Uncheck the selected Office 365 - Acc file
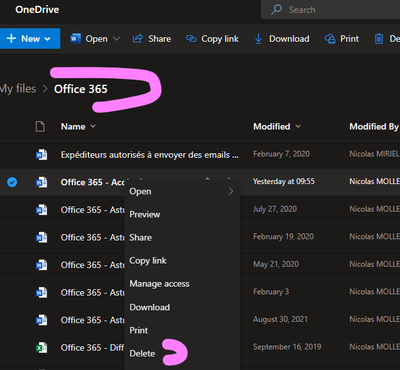400x370 pixels. (x=12, y=182)
